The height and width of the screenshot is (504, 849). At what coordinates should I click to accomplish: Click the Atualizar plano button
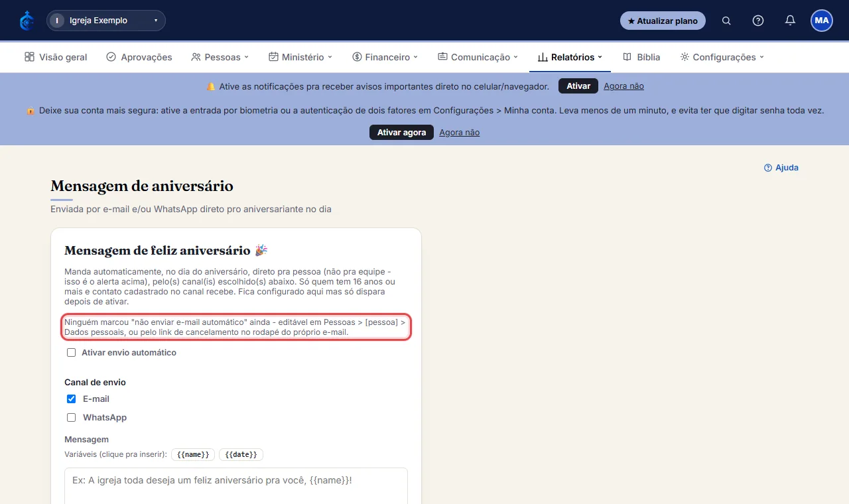tap(663, 21)
